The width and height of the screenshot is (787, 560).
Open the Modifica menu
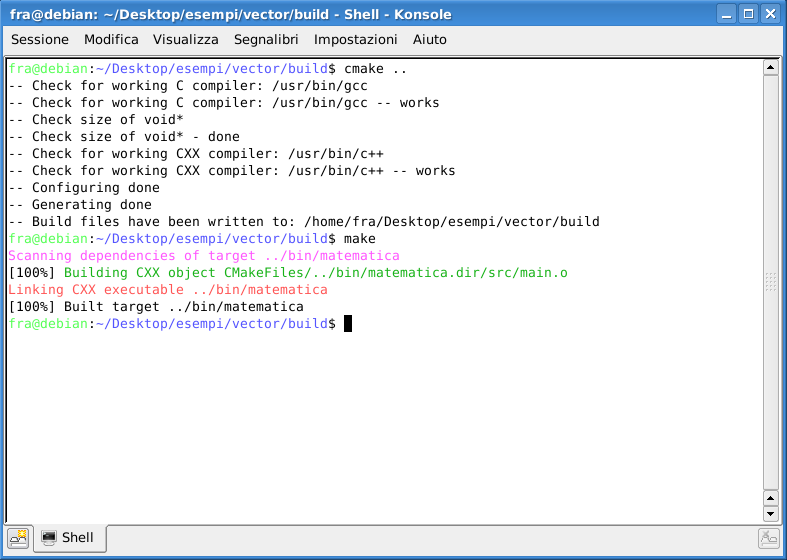click(x=111, y=39)
